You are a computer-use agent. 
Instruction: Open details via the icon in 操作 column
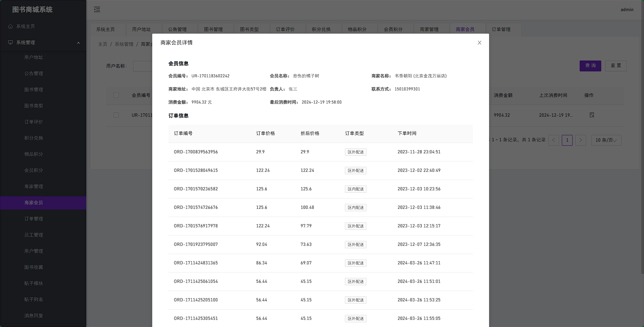tap(592, 115)
